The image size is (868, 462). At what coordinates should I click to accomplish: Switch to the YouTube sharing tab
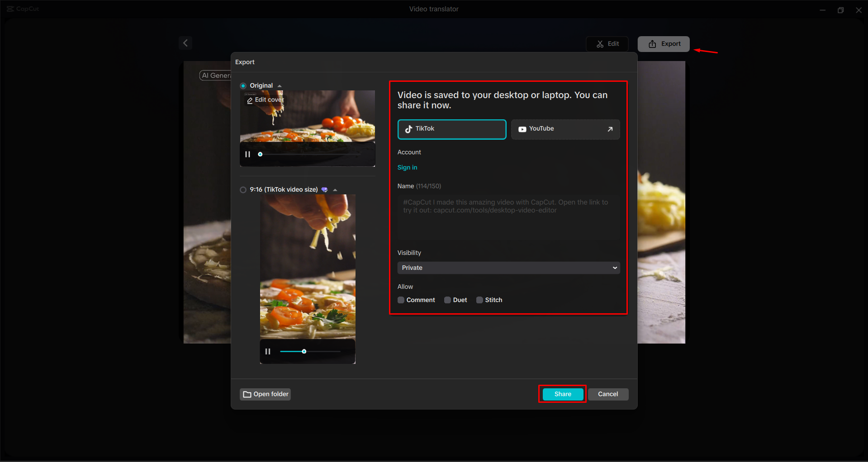[565, 129]
